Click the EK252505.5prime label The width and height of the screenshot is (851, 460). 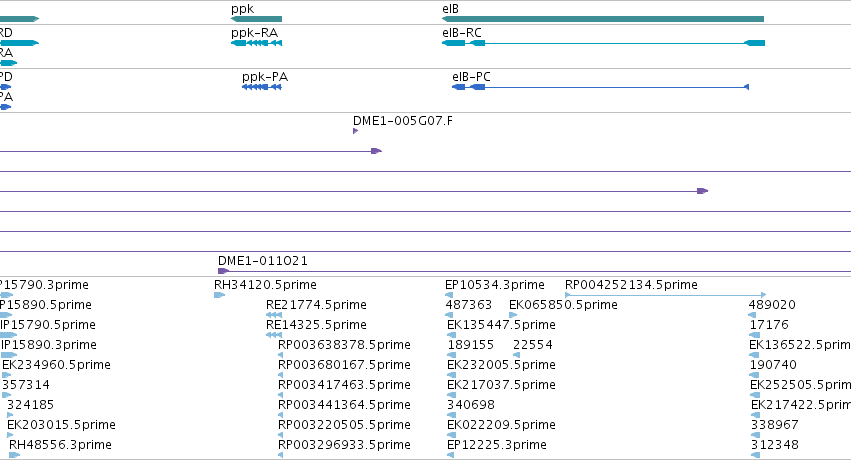[801, 385]
